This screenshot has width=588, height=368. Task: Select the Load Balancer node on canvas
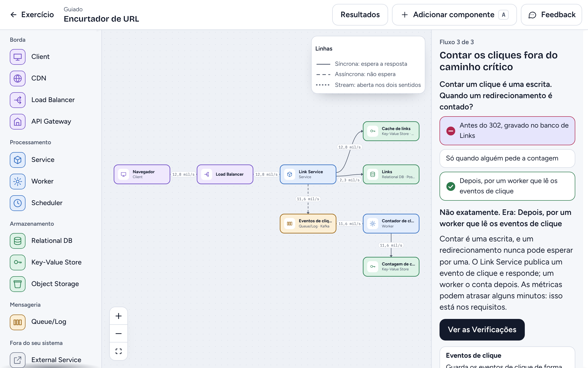tap(225, 174)
